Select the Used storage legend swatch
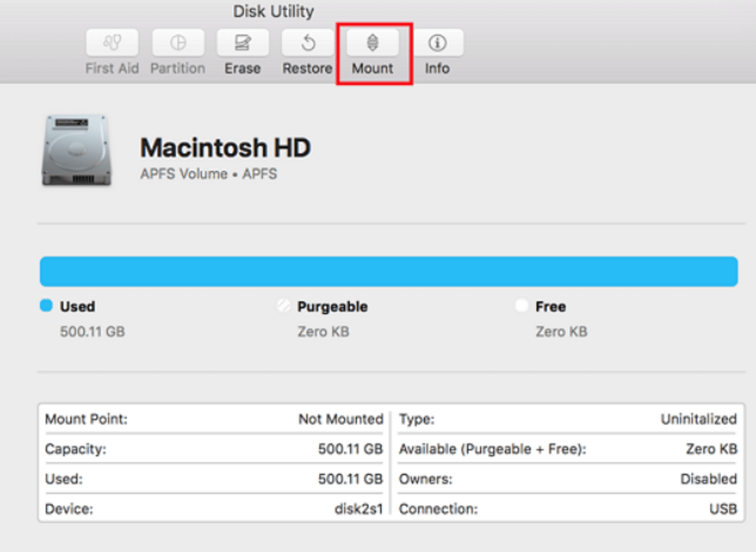The width and height of the screenshot is (756, 552). (x=46, y=306)
